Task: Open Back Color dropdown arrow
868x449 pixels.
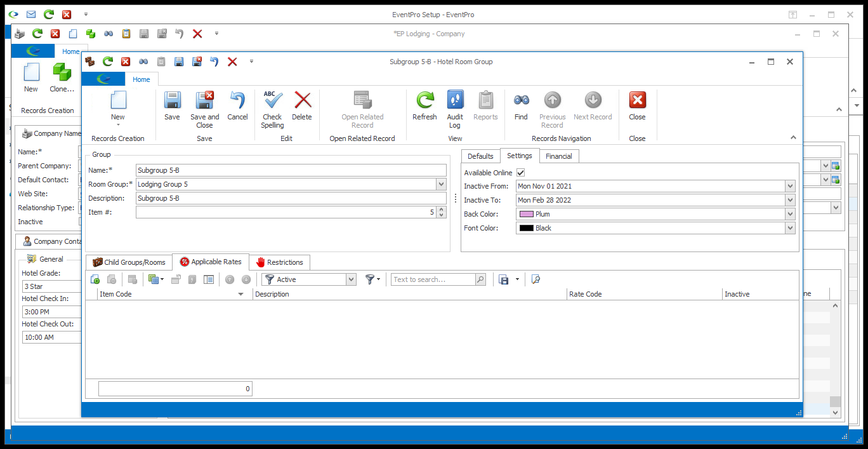Action: [x=790, y=214]
